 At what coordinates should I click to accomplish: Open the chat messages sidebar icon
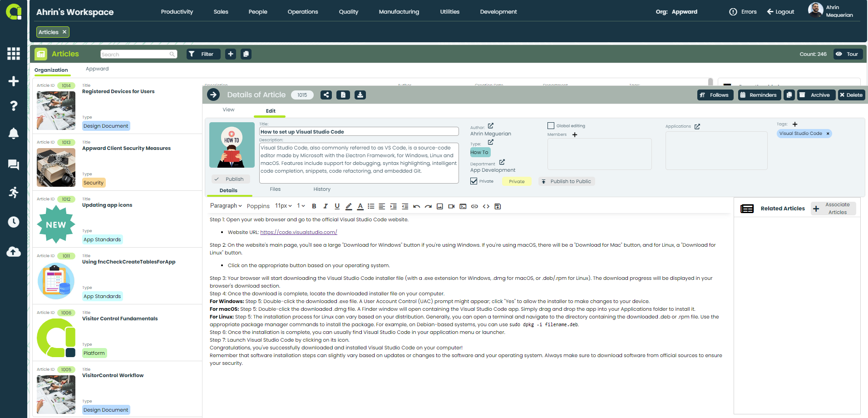click(x=14, y=164)
